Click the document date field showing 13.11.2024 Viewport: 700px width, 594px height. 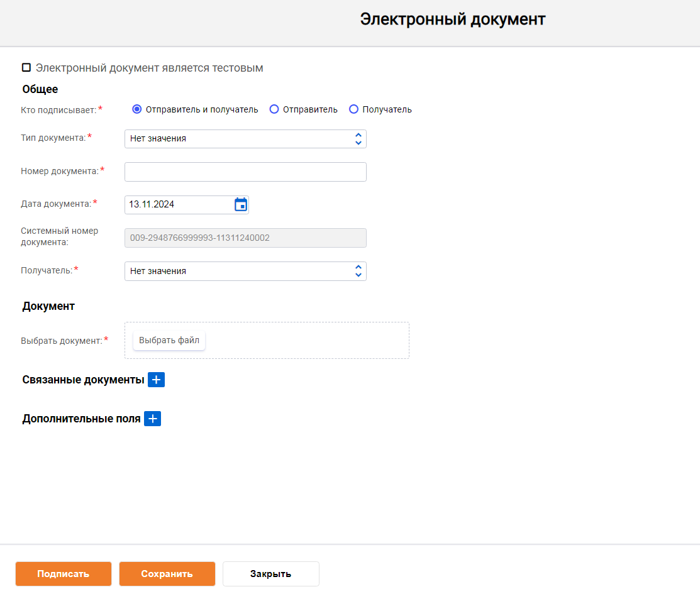[179, 204]
